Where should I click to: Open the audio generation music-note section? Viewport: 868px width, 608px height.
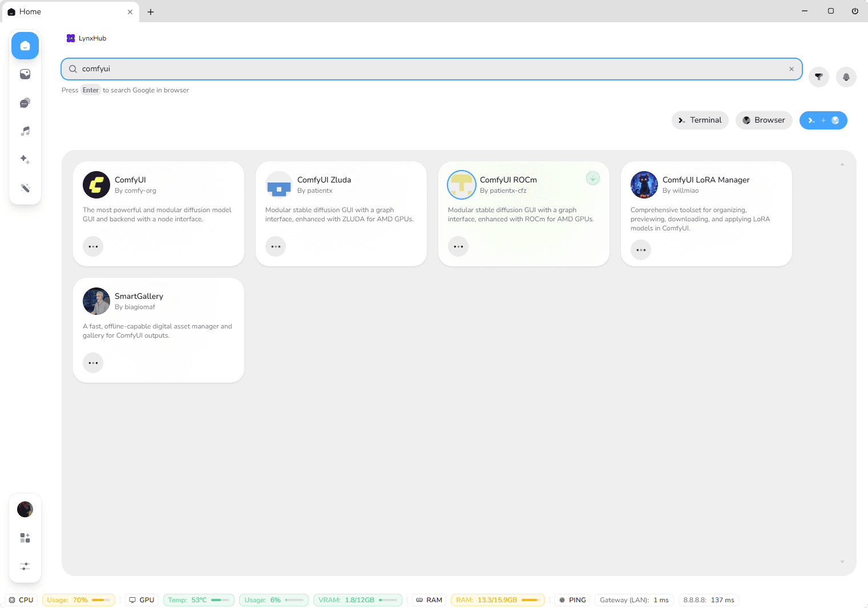pos(25,131)
